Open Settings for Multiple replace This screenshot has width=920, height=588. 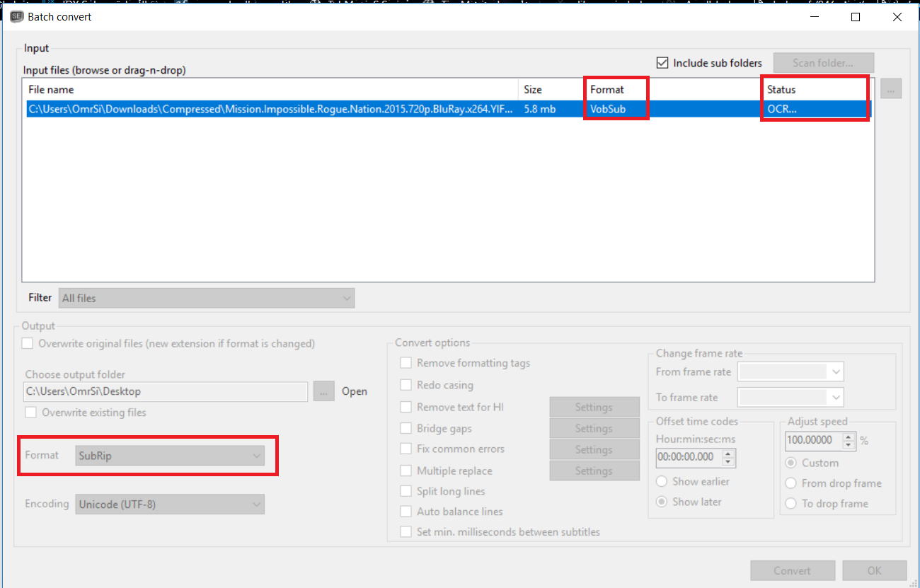[x=594, y=471]
